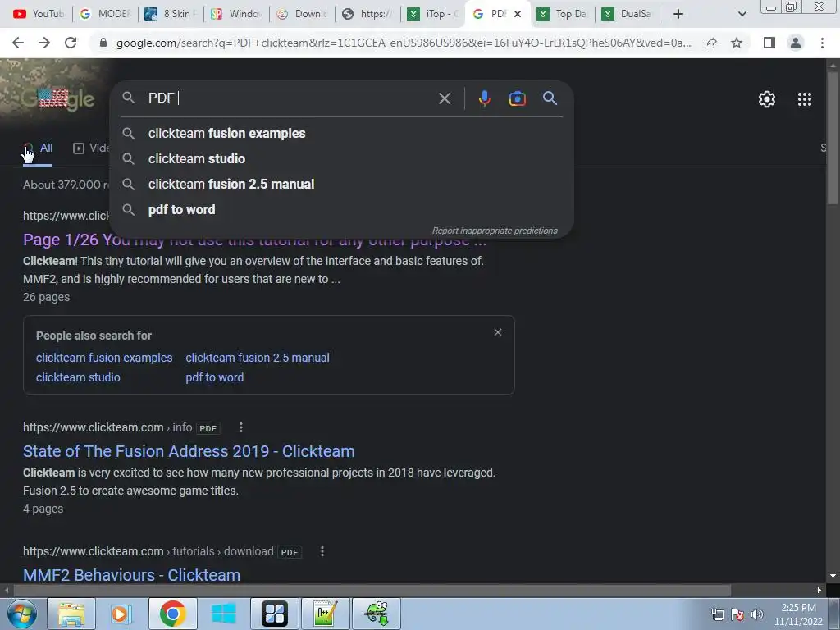Go forward to next page
Screen dimensions: 840x630
tap(44, 43)
